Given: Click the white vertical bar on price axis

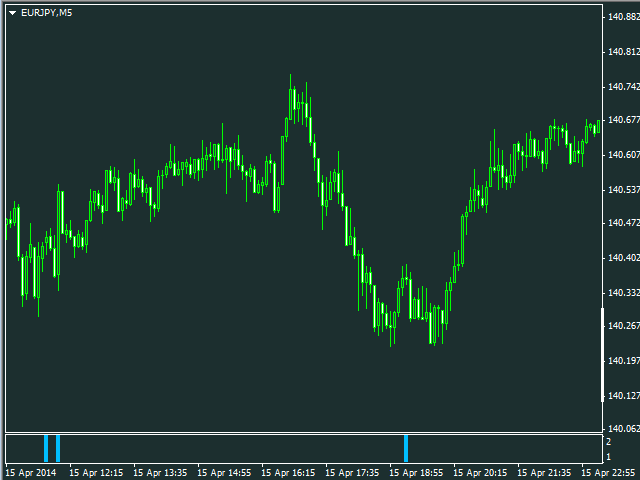Looking at the screenshot, I should point(602,355).
